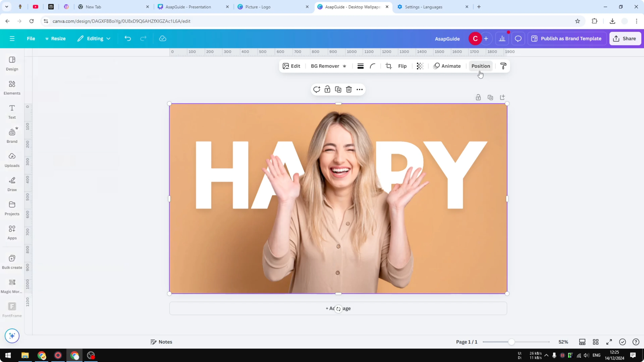Open the Position panel
This screenshot has height=362, width=644.
[x=480, y=66]
